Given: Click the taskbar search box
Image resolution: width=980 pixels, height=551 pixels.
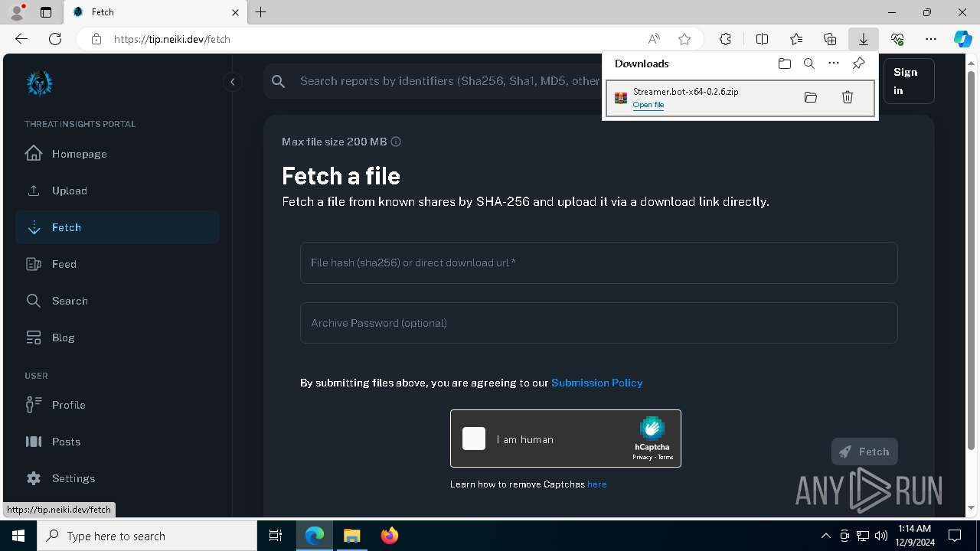Looking at the screenshot, I should tap(147, 536).
